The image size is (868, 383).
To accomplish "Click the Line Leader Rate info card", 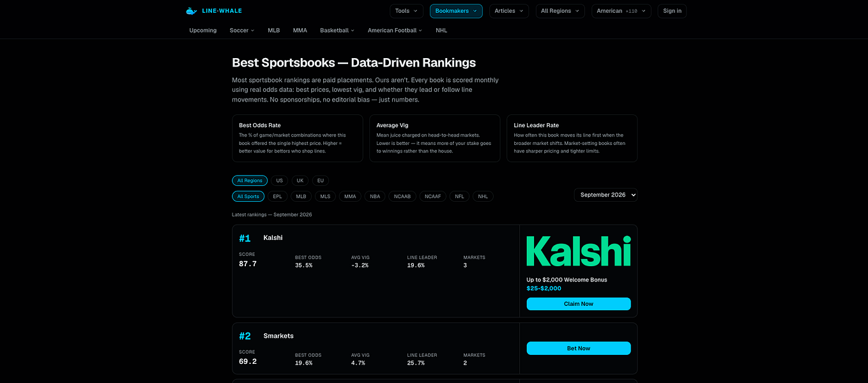I will (572, 138).
